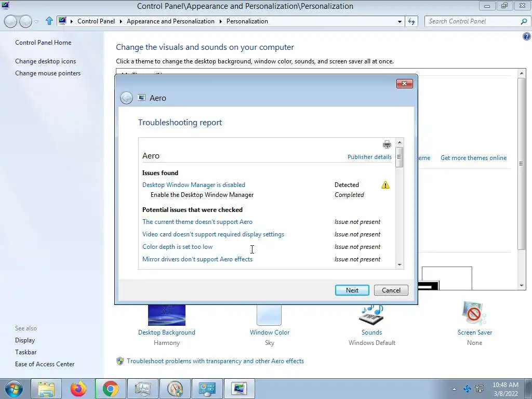Viewport: 532px width, 399px height.
Task: Open Desktop Window Manager is disabled link
Action: coord(194,185)
